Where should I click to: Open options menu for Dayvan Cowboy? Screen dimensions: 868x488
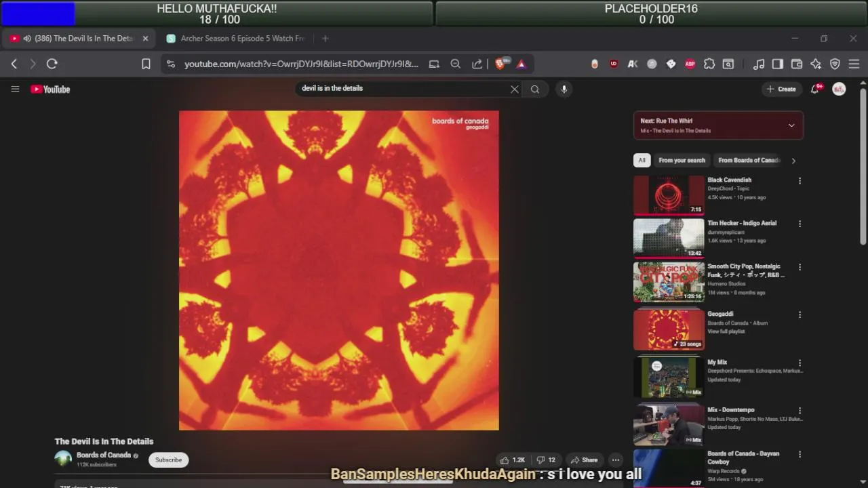[800, 454]
